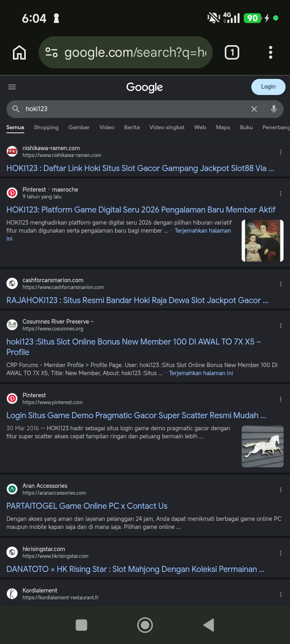The height and width of the screenshot is (644, 290).
Task: Tap the cashforcarsmarion.com globe favicon
Action: point(12,283)
